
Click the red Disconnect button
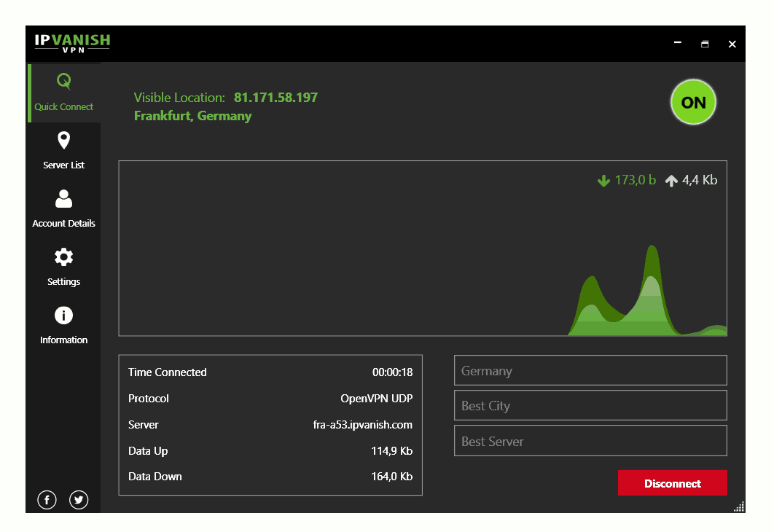click(x=672, y=483)
